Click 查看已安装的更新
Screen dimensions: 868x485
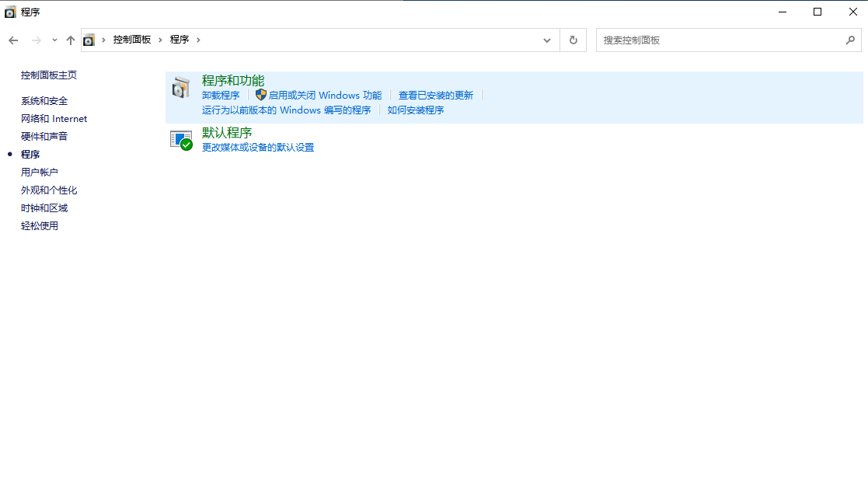pyautogui.click(x=437, y=94)
